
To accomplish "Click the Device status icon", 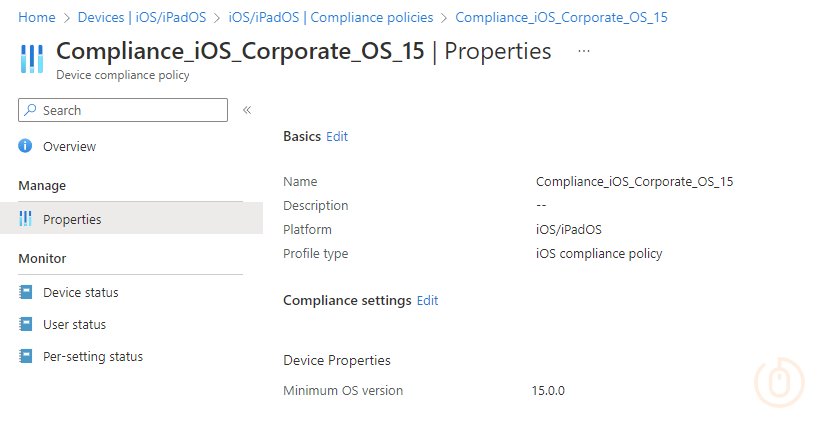I will click(x=26, y=293).
